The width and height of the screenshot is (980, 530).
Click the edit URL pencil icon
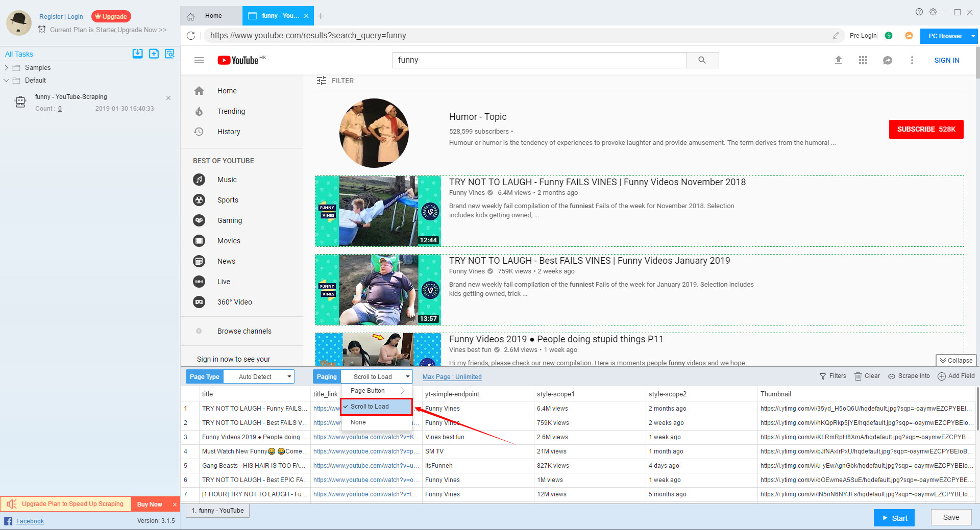click(836, 36)
